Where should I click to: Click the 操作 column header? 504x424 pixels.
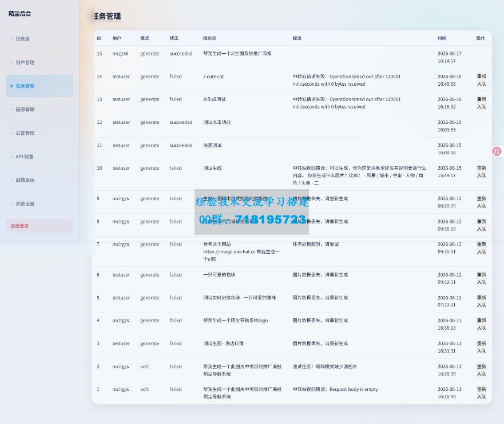481,38
